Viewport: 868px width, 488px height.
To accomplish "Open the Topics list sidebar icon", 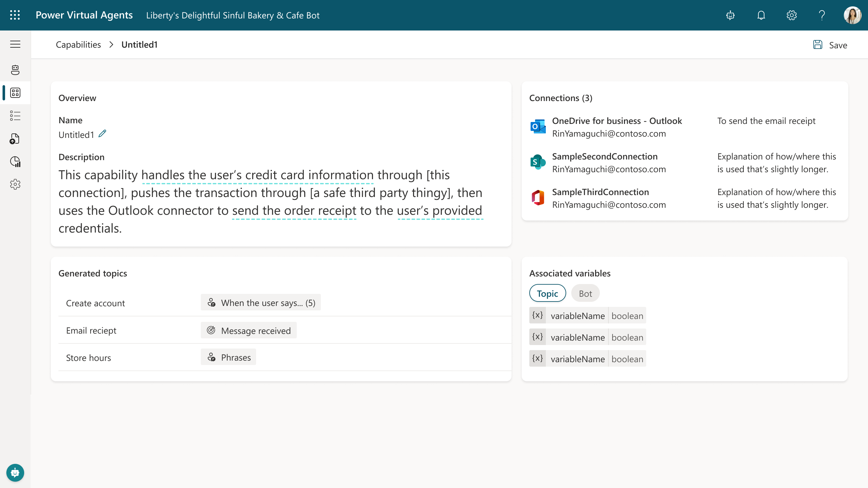I will [x=15, y=116].
